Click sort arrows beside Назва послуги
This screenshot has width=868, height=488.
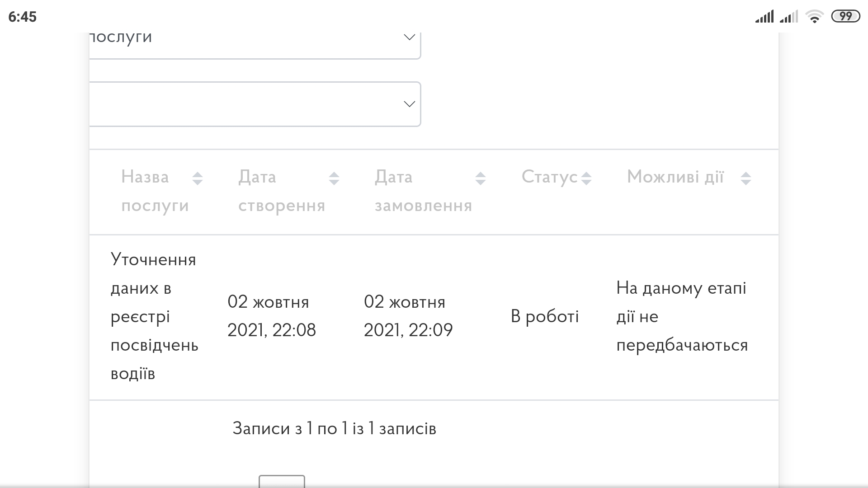198,178
